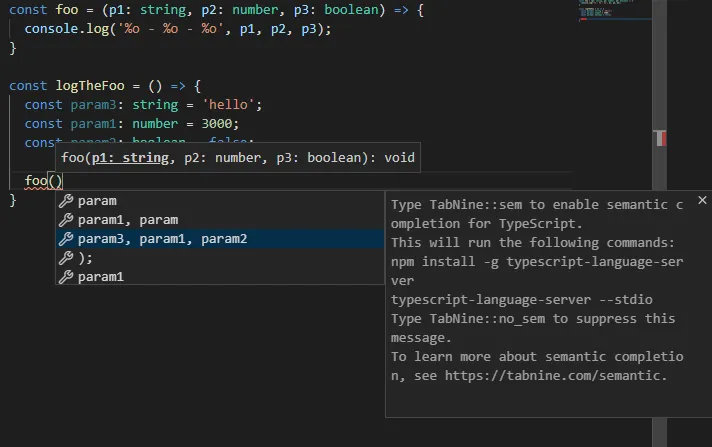Click wrench icon beside 'param' suggestion

[66, 201]
